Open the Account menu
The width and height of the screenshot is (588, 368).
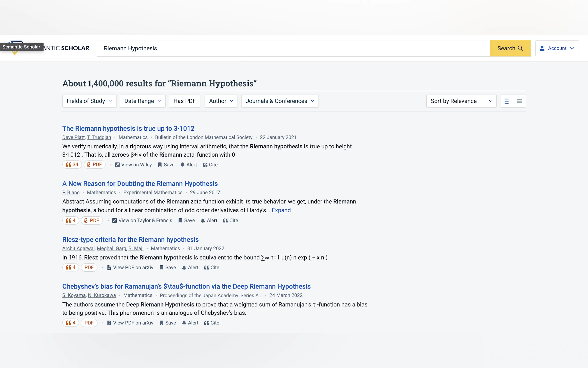[x=557, y=48]
